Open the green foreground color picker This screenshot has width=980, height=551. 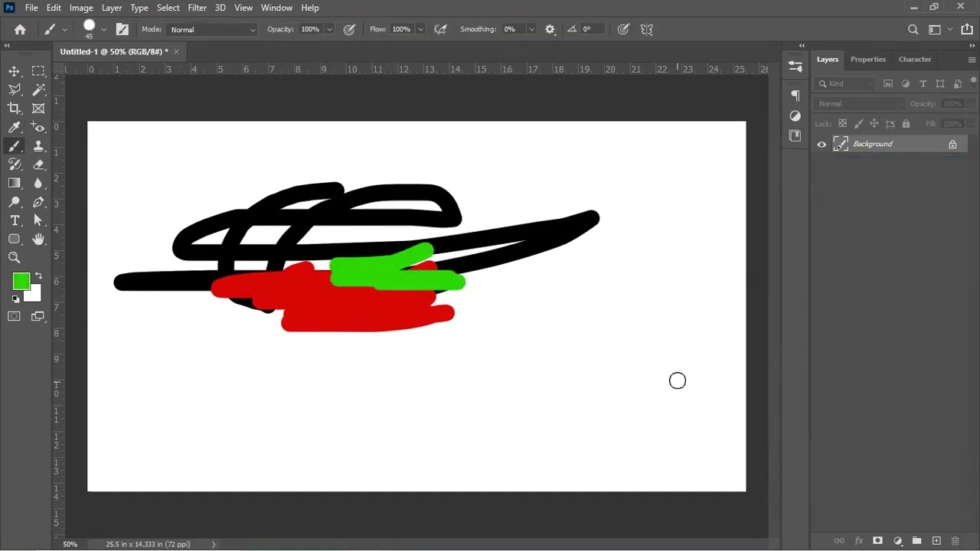21,282
